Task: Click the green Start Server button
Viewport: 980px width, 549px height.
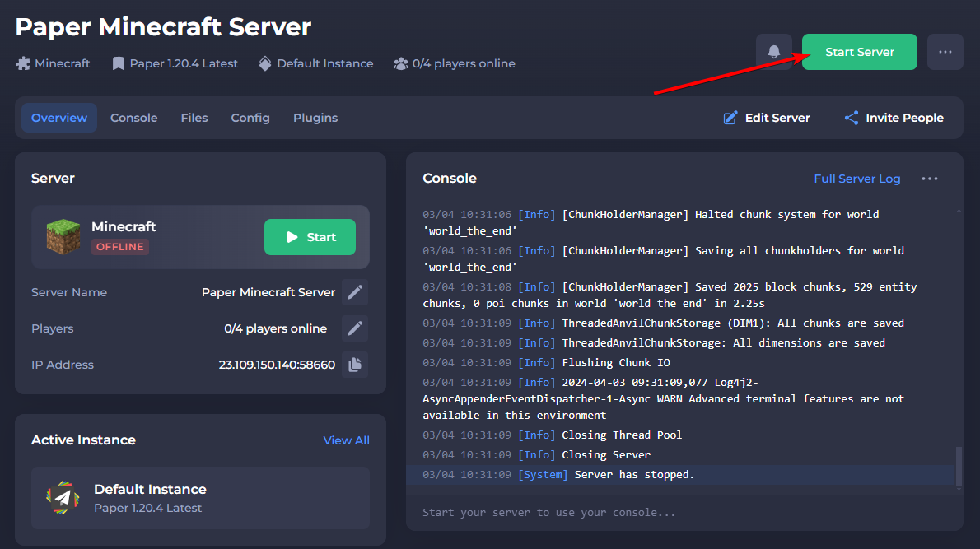Action: [859, 51]
